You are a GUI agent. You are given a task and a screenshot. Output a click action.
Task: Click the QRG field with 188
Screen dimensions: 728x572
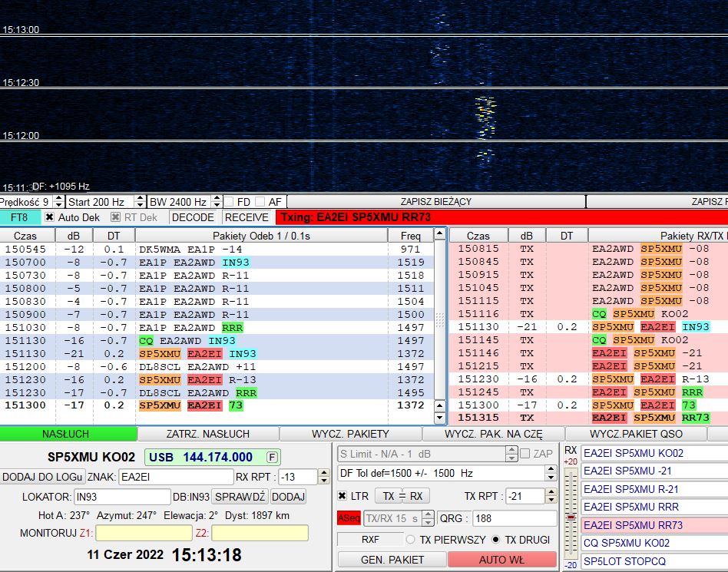(515, 518)
